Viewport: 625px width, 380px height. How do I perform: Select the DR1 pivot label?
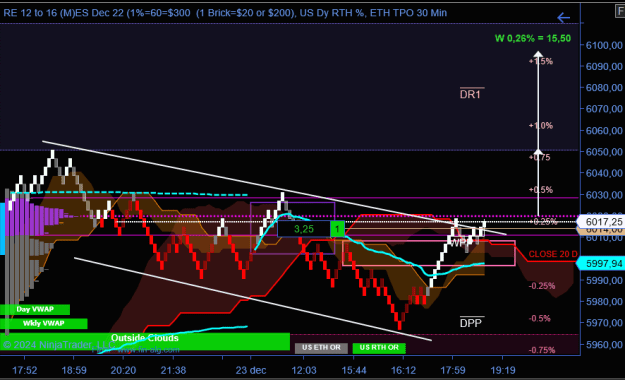pyautogui.click(x=470, y=94)
